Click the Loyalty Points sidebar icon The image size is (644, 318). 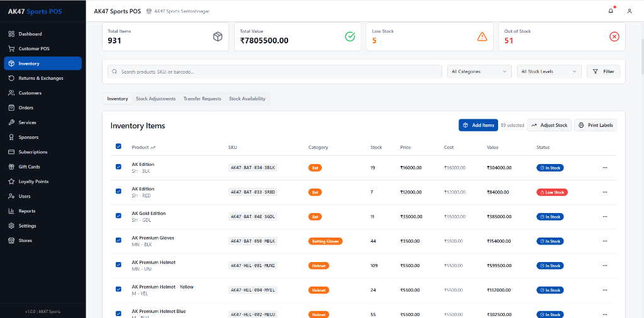click(x=11, y=182)
